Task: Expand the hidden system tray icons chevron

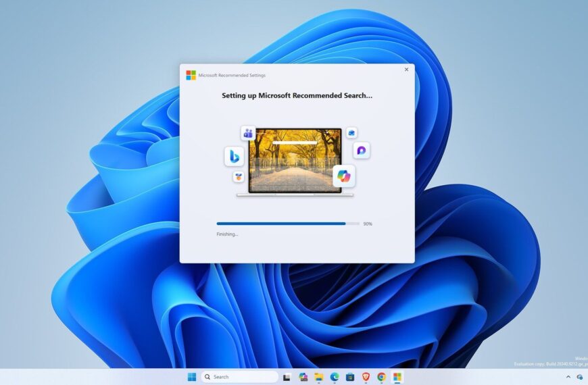Action: 568,377
